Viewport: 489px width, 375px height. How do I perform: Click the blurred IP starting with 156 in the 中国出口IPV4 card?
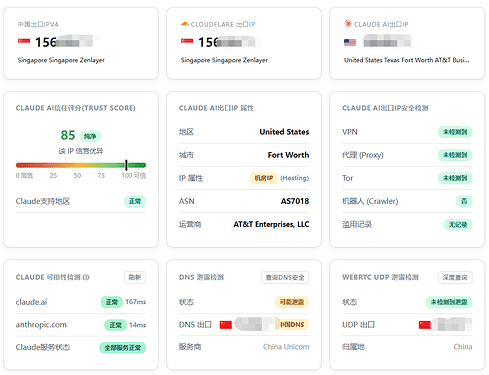(x=67, y=42)
